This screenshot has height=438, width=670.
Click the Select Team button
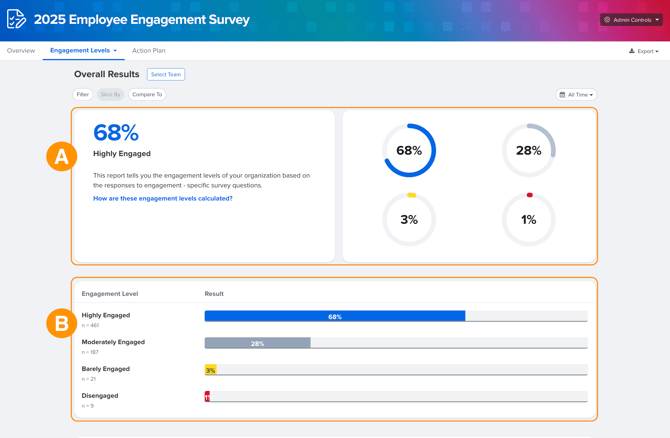point(166,74)
